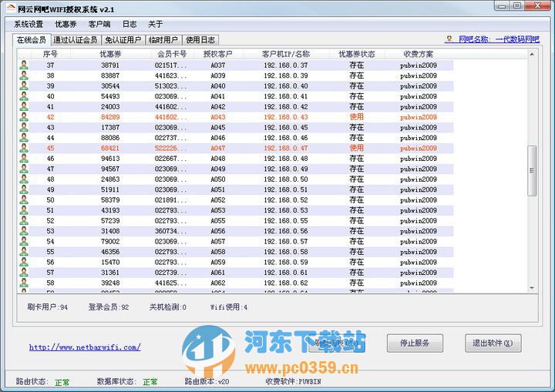Click the user icon in row 55
Screen dimensions: 555x392
tap(24, 252)
